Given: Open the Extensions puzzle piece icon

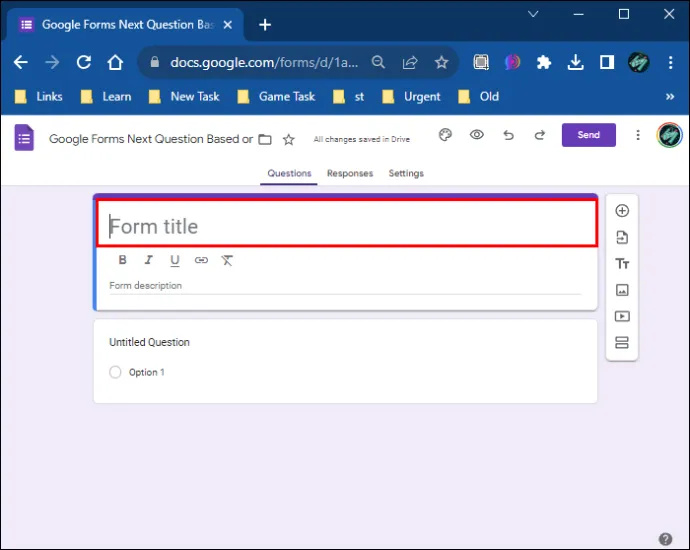Looking at the screenshot, I should 544,62.
